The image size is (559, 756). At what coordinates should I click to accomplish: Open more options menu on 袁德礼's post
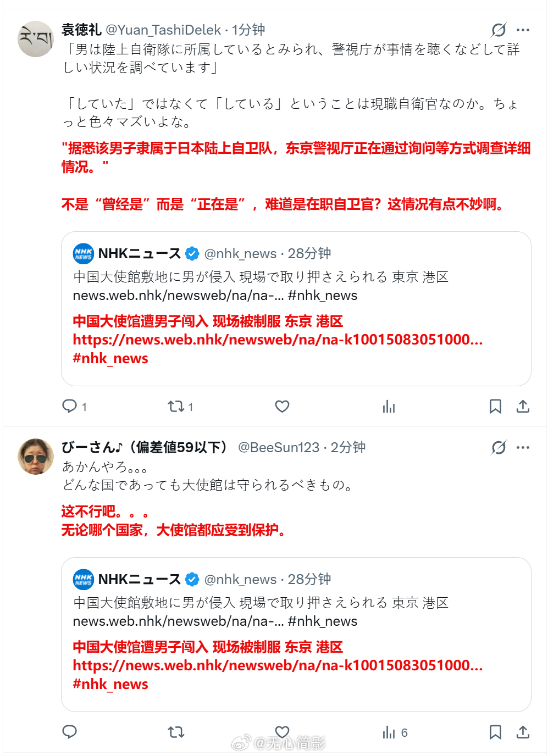(x=523, y=30)
